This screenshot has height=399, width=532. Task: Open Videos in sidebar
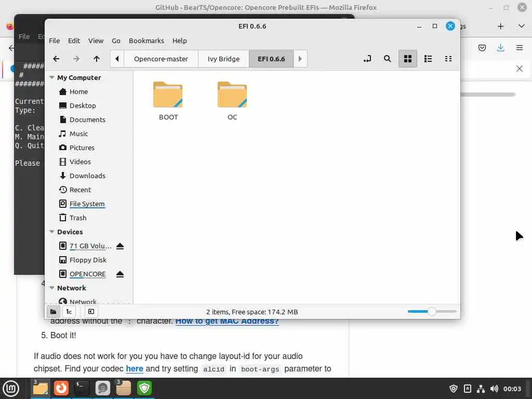[x=80, y=162]
